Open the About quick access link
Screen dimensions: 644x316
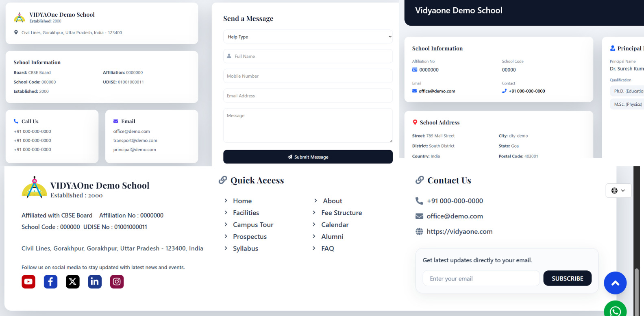pos(333,201)
